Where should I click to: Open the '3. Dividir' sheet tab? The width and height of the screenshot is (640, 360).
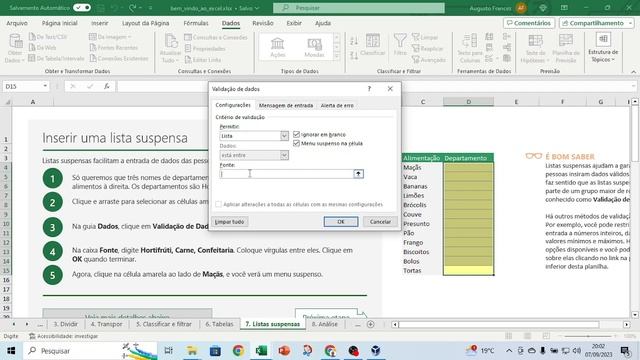(x=65, y=324)
